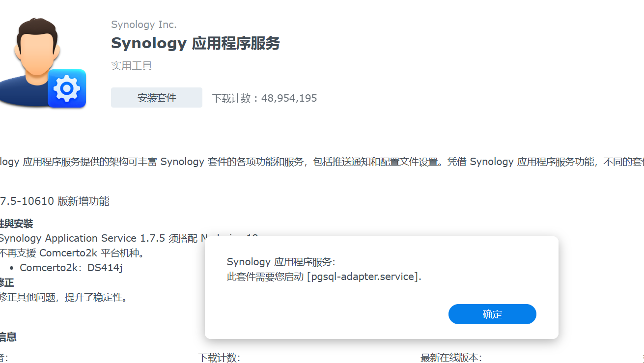
Task: Click the 安装套件 install button
Action: pos(157,98)
